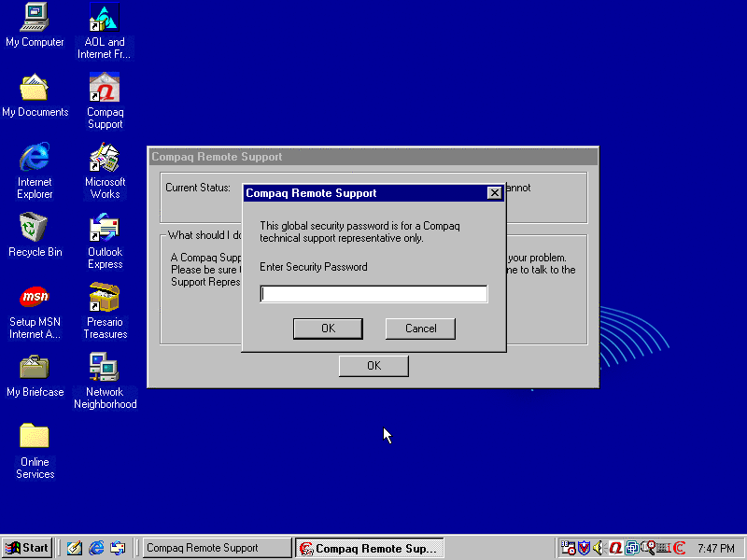Switch to the inactive Compaq Remote Support taskbar button

tap(217, 548)
